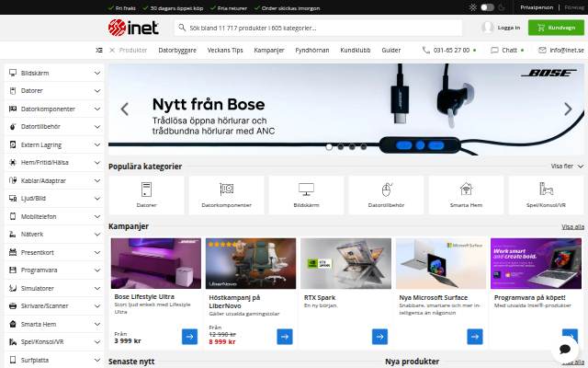588x368 pixels.
Task: Open the Guider menu item
Action: click(x=391, y=50)
